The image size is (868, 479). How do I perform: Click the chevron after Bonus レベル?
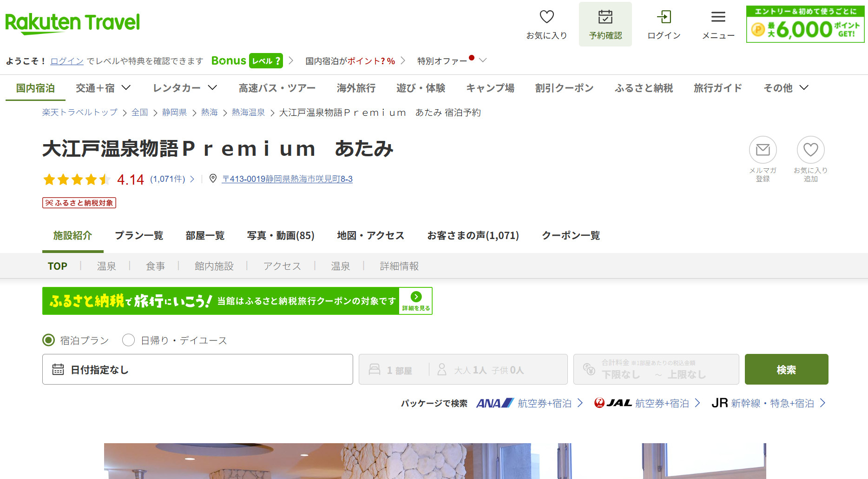pos(291,60)
